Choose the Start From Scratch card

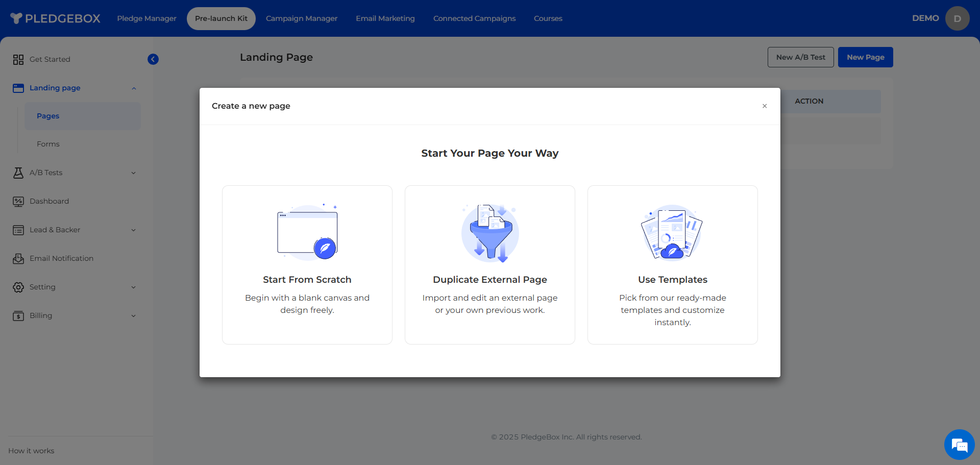point(307,264)
